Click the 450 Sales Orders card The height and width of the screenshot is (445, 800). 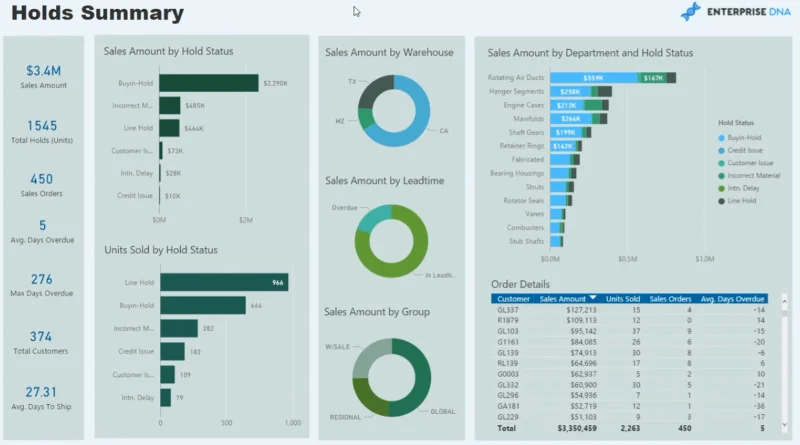(41, 185)
